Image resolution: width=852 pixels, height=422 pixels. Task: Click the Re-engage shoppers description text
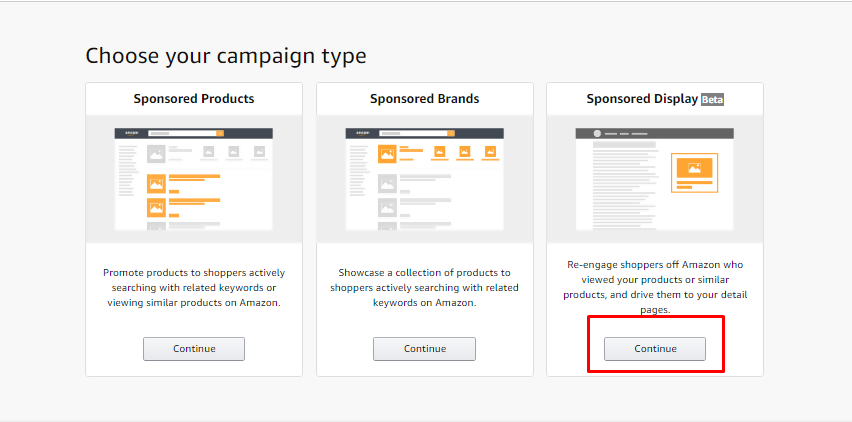(x=655, y=287)
